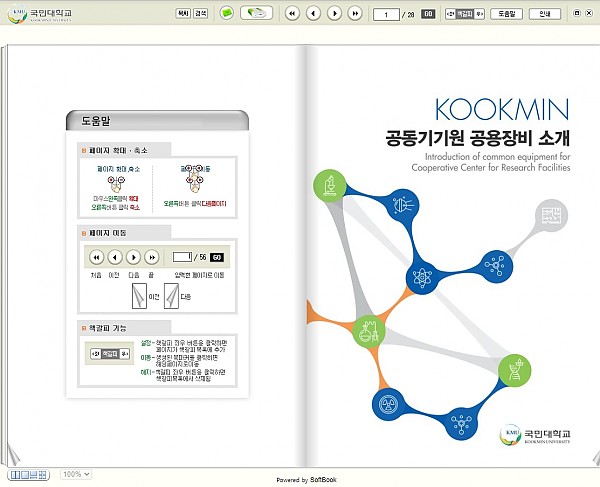Go to previous page using toolbar arrow
This screenshot has height=487, width=600.
(x=313, y=13)
